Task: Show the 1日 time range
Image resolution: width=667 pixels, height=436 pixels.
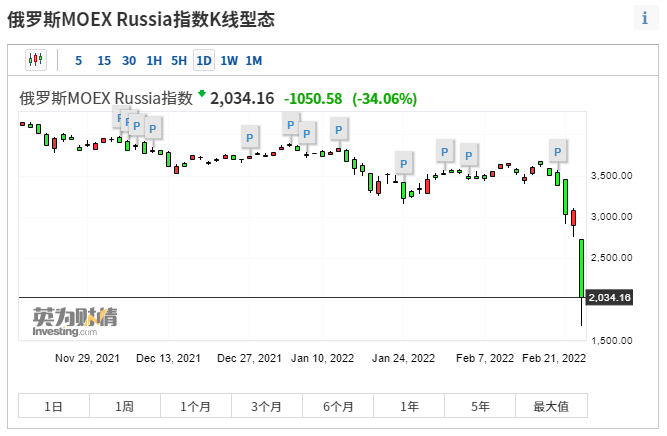Action: (54, 406)
